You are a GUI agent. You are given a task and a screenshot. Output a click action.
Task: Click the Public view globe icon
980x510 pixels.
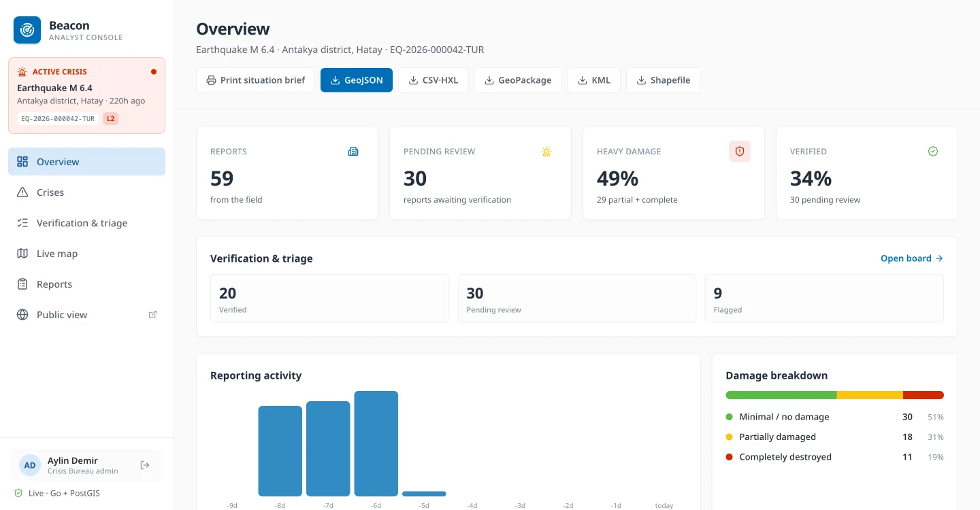(x=22, y=315)
